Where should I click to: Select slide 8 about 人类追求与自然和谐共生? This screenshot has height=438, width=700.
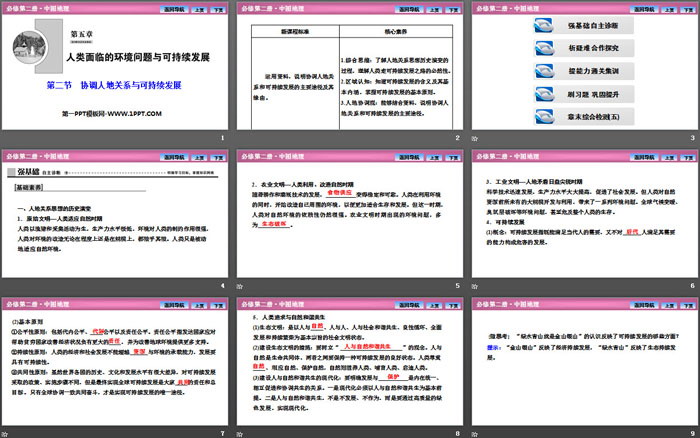point(349,363)
